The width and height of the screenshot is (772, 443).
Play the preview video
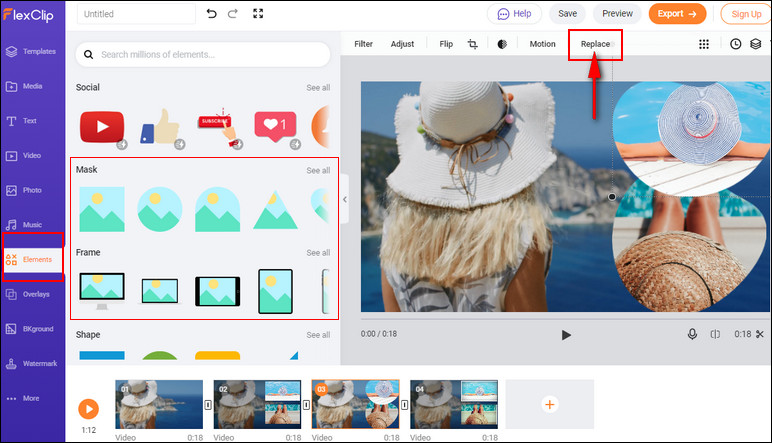(566, 335)
